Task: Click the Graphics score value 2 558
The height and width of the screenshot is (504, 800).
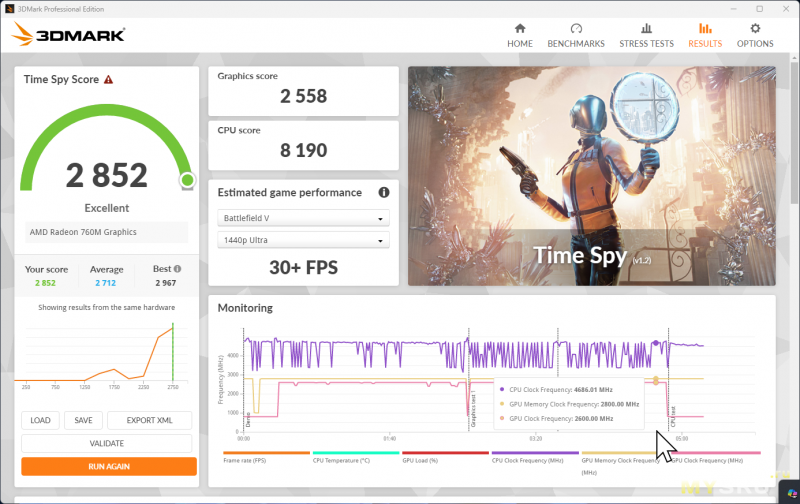Action: 303,96
